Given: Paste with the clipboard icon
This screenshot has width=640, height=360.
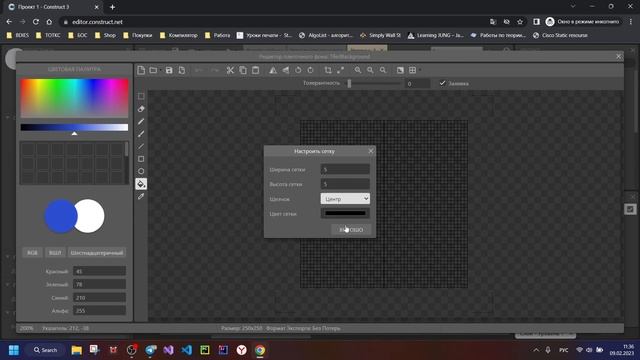Looking at the screenshot, I should 256,70.
